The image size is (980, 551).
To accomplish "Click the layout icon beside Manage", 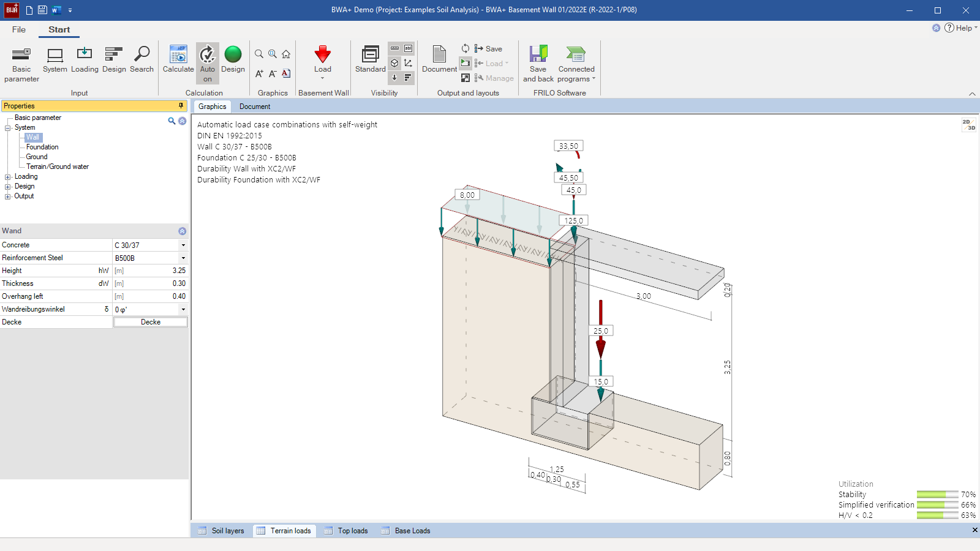I will point(466,78).
